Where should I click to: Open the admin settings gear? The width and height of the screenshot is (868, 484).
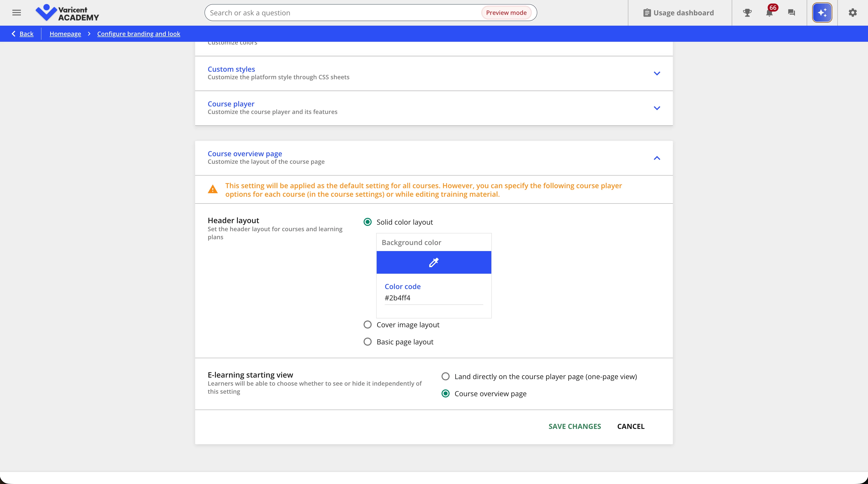point(852,13)
